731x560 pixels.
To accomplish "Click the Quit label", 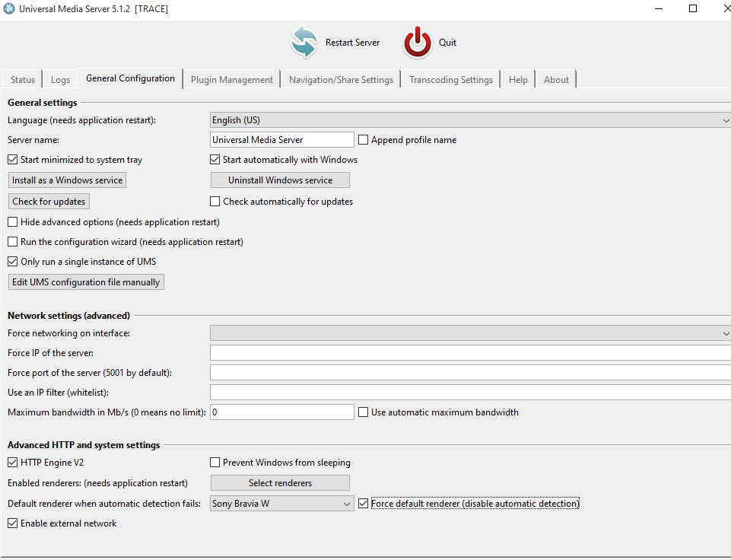I will 447,43.
